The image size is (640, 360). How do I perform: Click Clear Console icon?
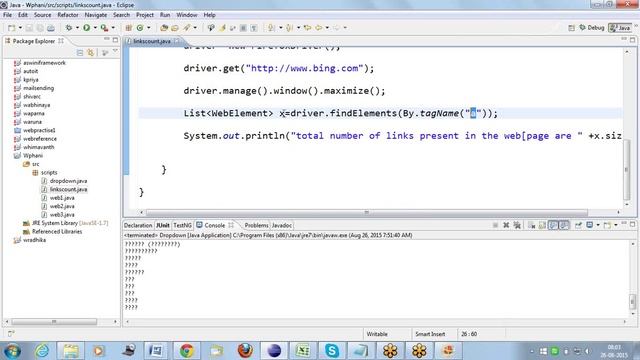point(531,225)
